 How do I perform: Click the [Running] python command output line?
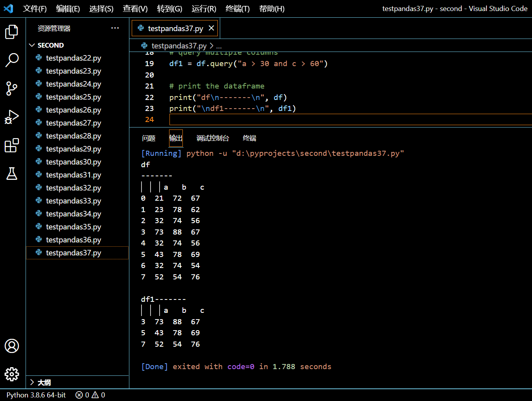(x=272, y=153)
